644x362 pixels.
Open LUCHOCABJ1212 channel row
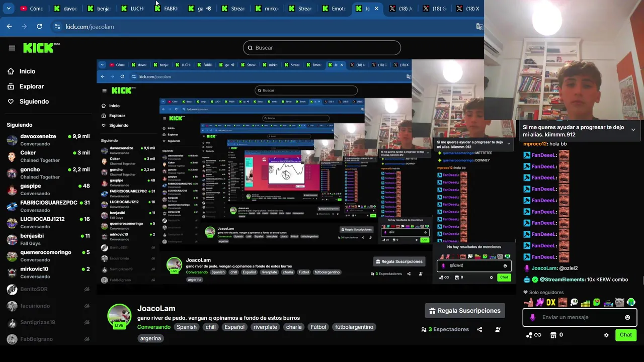(x=48, y=223)
